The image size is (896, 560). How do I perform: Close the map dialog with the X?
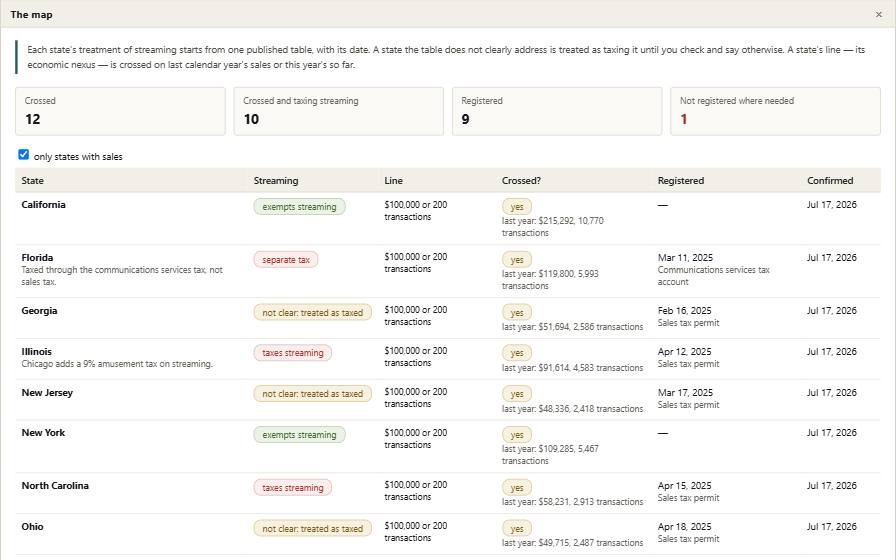click(878, 14)
